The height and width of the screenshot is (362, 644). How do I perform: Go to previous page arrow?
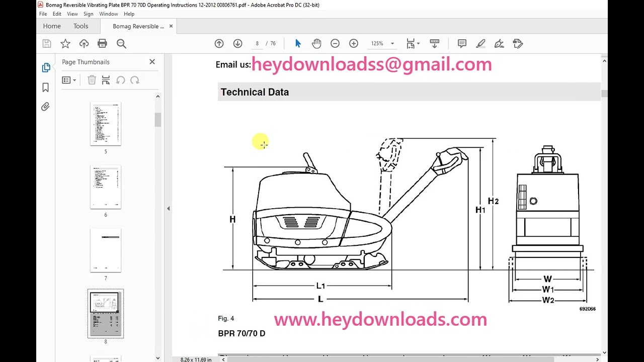[x=219, y=44]
